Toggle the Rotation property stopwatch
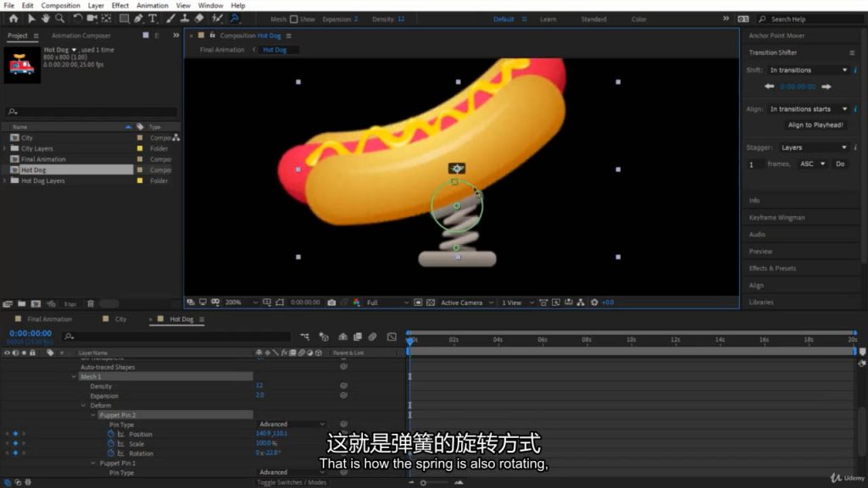 (x=111, y=453)
